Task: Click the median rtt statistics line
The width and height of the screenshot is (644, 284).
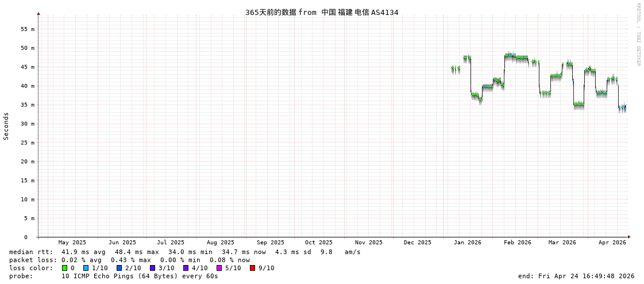Action: 184,252
